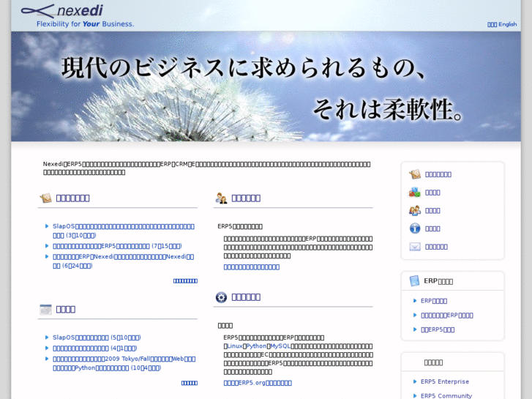
Task: Open the sidebar link containing ERP5 below the ERP heading
Action: coord(438,329)
